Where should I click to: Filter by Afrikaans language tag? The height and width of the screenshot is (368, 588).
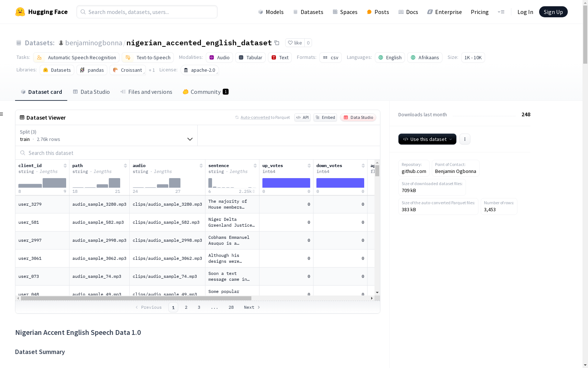[x=425, y=57]
